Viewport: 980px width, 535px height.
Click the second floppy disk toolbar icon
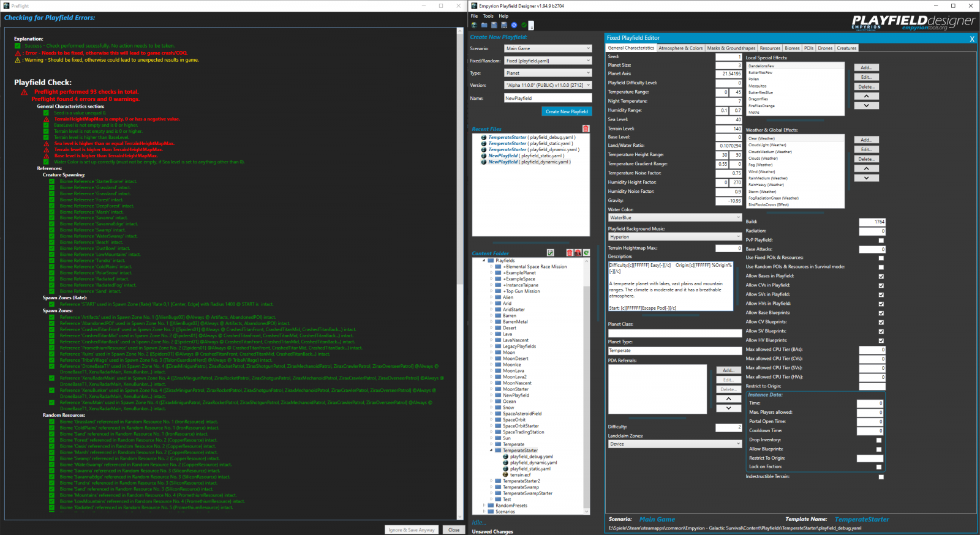click(504, 25)
